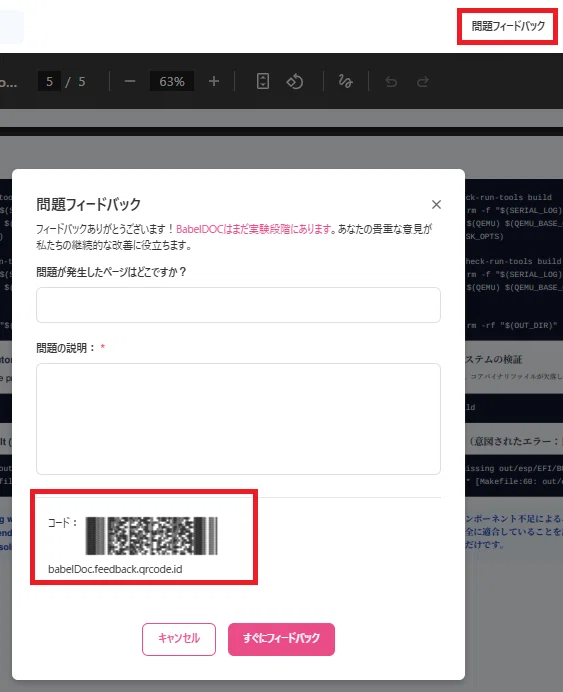Click the undo arrow icon
Viewport: 563px width, 692px height.
coord(391,82)
